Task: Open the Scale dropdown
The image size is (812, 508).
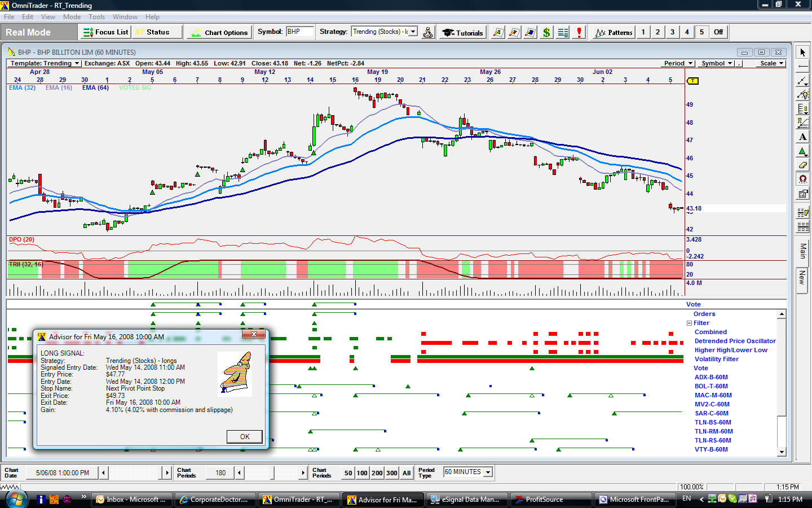Action: click(x=771, y=63)
